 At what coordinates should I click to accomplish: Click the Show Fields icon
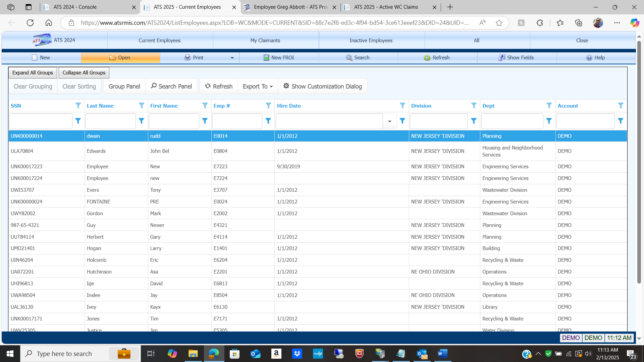(x=501, y=58)
